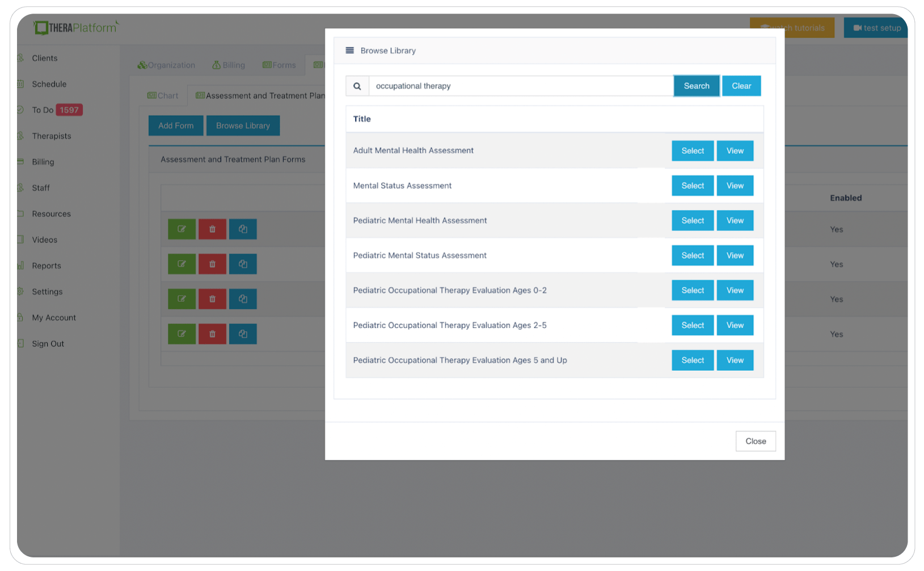Viewport: 924px width, 571px height.
Task: Open Settings in the sidebar
Action: click(48, 292)
